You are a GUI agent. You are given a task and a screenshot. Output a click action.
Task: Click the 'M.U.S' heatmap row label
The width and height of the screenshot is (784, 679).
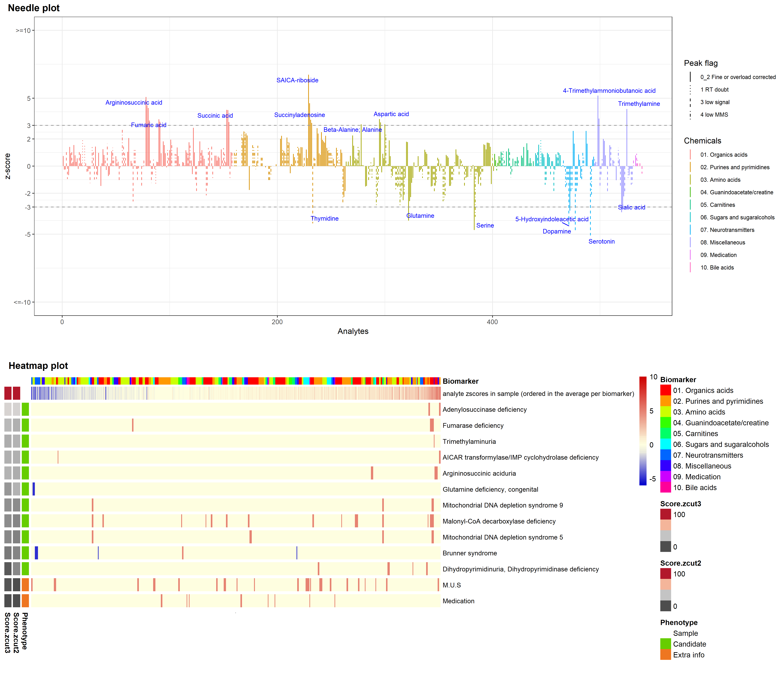(452, 585)
